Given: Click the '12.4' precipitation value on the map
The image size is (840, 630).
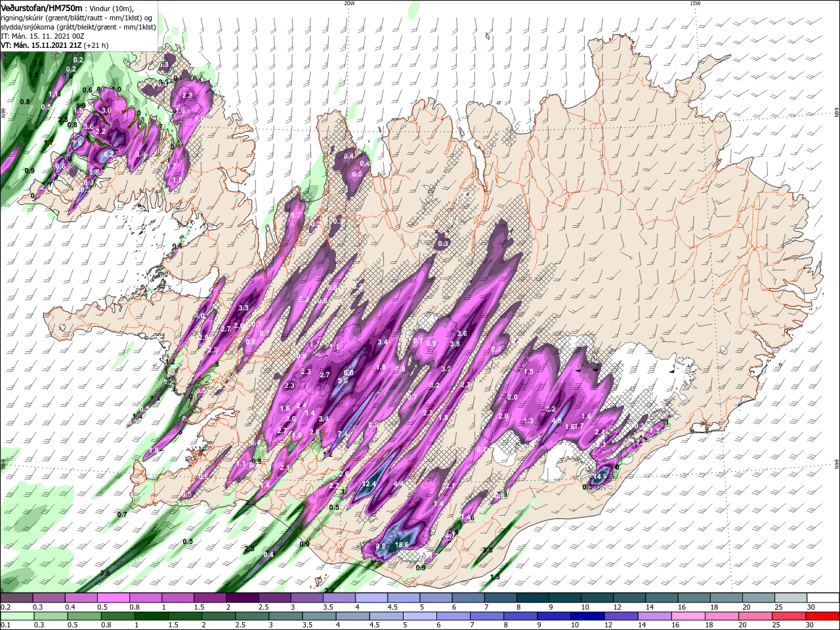Looking at the screenshot, I should 369,484.
